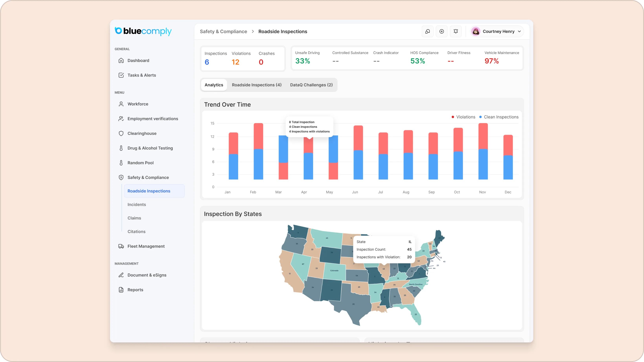The image size is (644, 362).
Task: Switch to the Analytics tab
Action: point(214,85)
